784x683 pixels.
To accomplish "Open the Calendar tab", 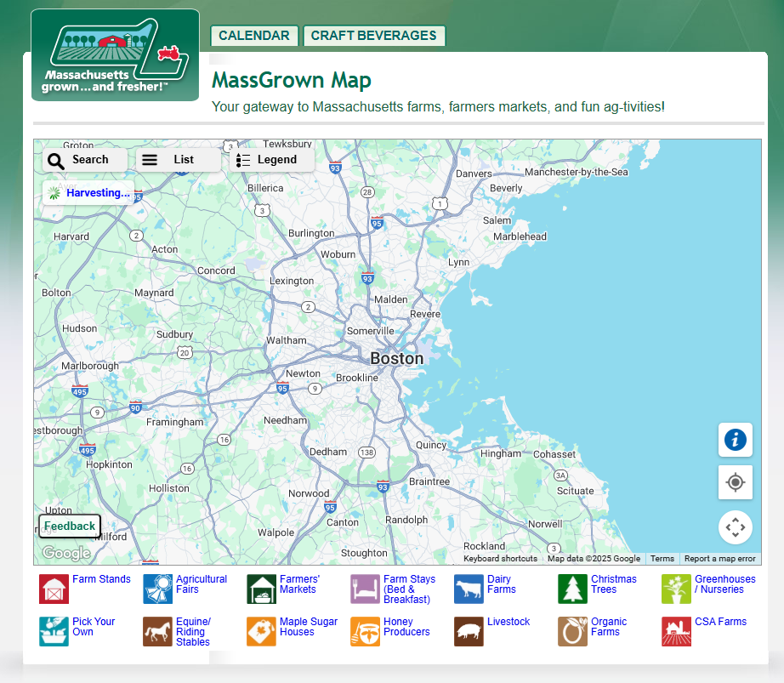I will coord(254,36).
